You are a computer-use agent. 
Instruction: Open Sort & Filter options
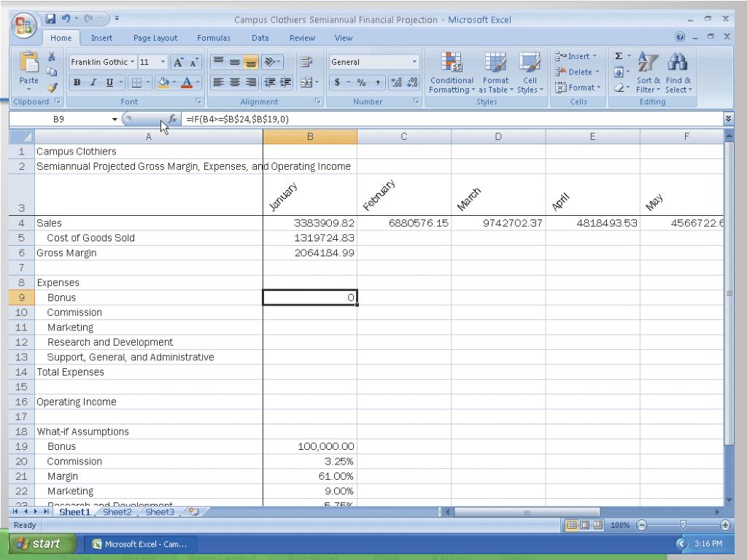click(x=648, y=72)
